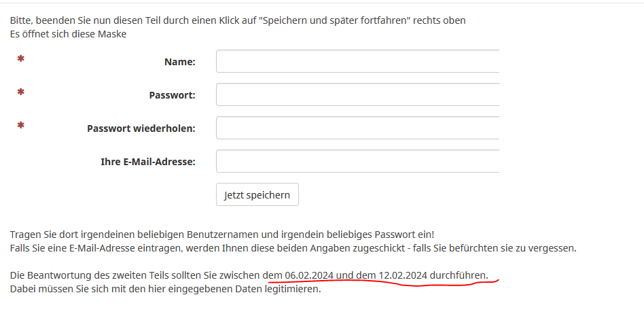Click the line "Es öffnet sich diese Maske"

[68, 33]
